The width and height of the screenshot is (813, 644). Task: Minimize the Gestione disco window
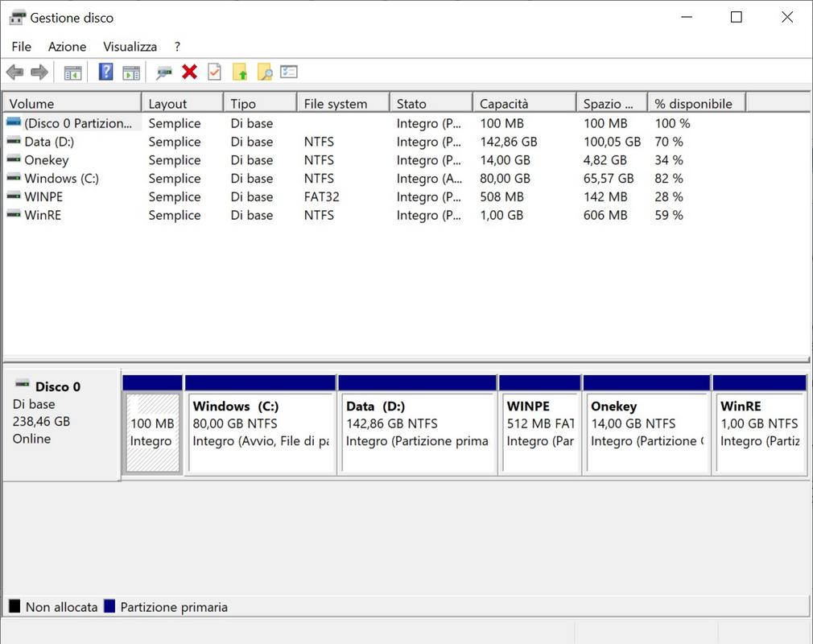pyautogui.click(x=687, y=17)
